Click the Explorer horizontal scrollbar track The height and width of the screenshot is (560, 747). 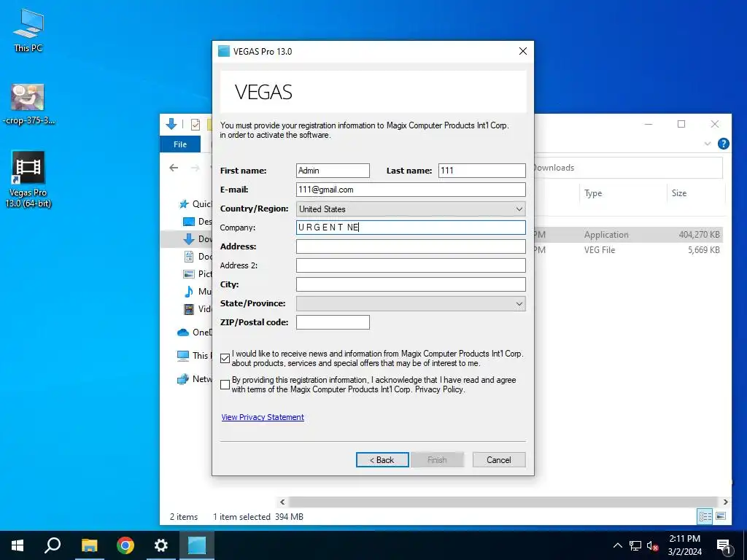tap(503, 502)
